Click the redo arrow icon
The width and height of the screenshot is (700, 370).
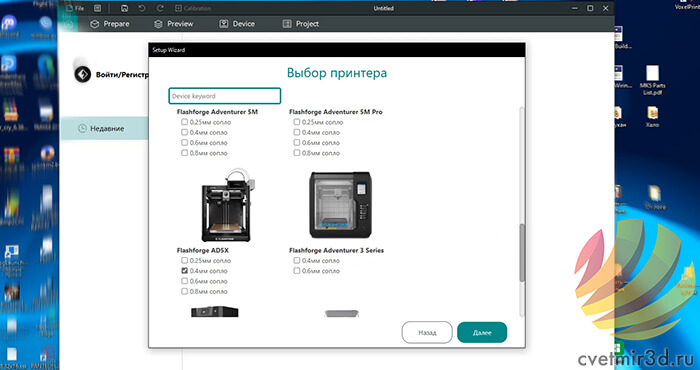coord(160,8)
